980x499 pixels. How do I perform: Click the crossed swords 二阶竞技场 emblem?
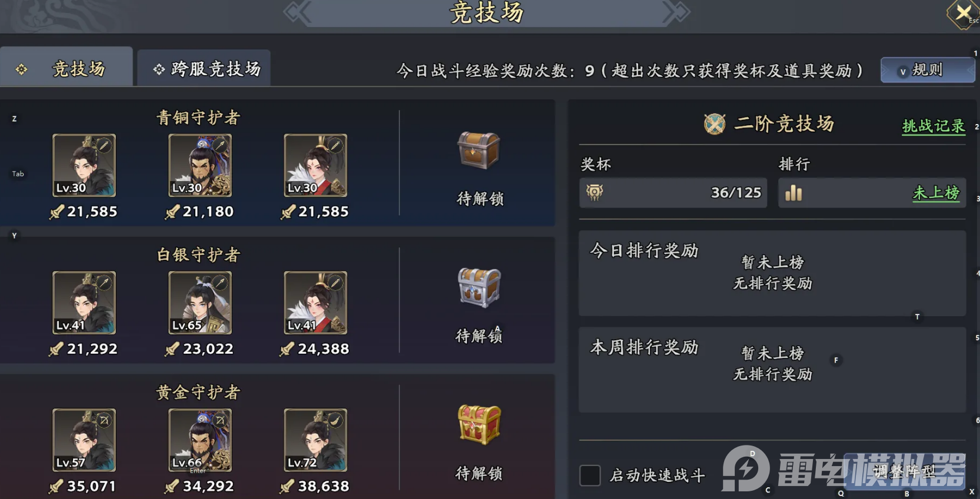click(x=715, y=124)
